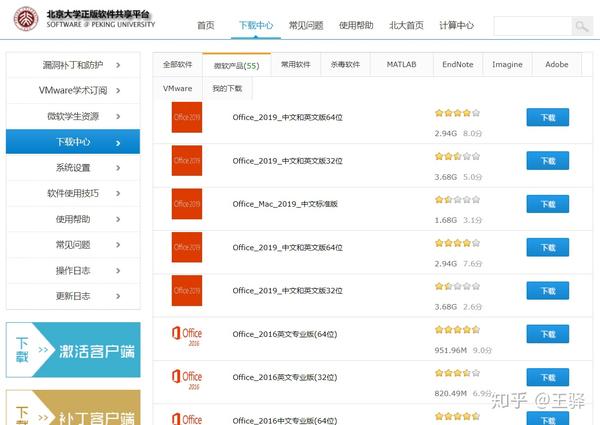Expand the 软件使用技巧 sidebar arrow
The width and height of the screenshot is (600, 425).
point(118,194)
